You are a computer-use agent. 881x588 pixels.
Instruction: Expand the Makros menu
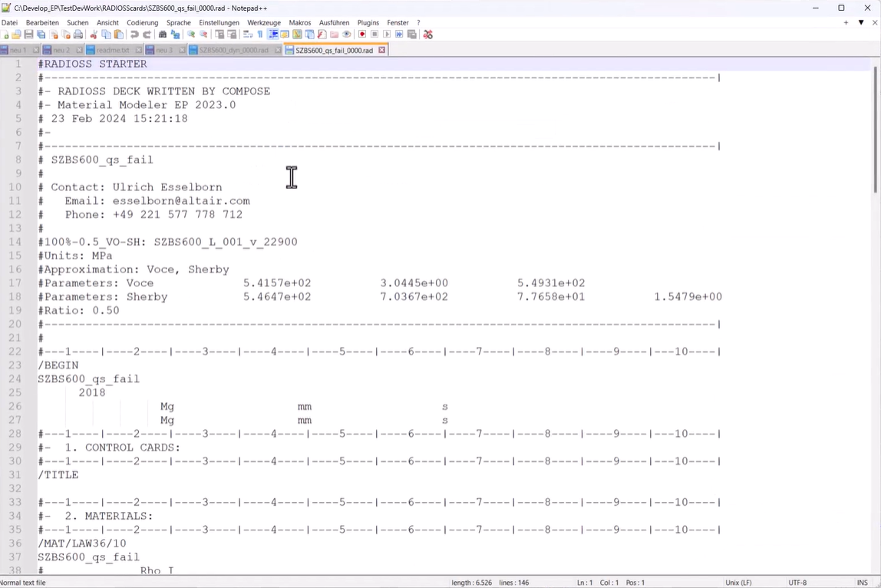(x=300, y=22)
